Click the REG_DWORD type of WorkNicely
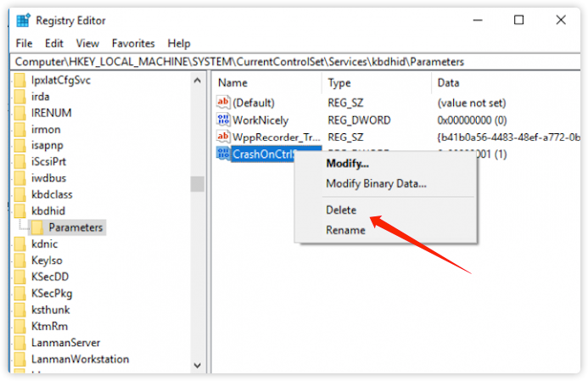 coord(359,120)
